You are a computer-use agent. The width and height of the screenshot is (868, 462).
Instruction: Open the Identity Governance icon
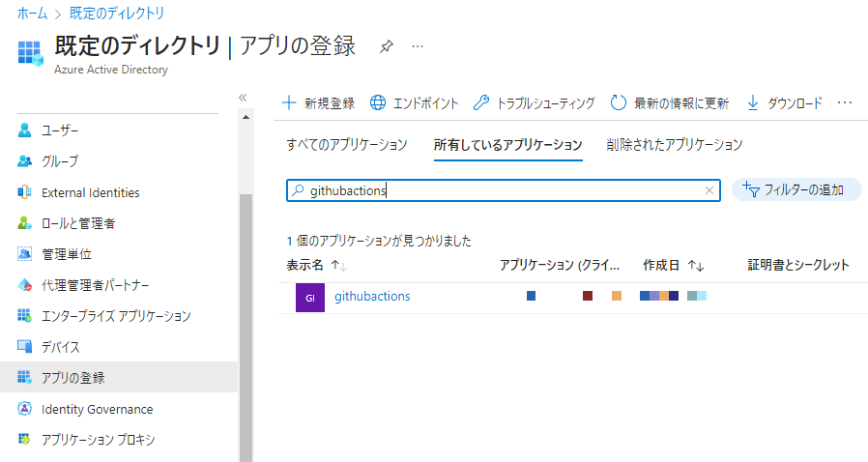coord(24,408)
